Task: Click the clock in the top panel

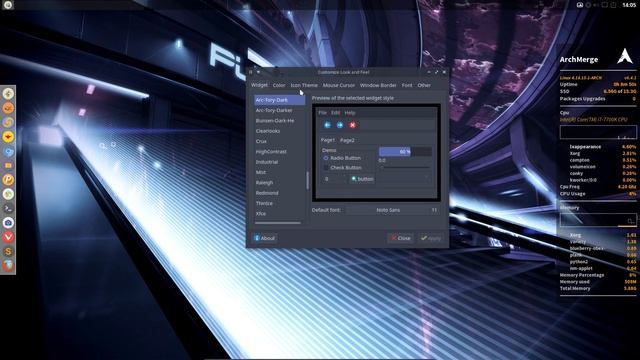Action: coord(629,5)
